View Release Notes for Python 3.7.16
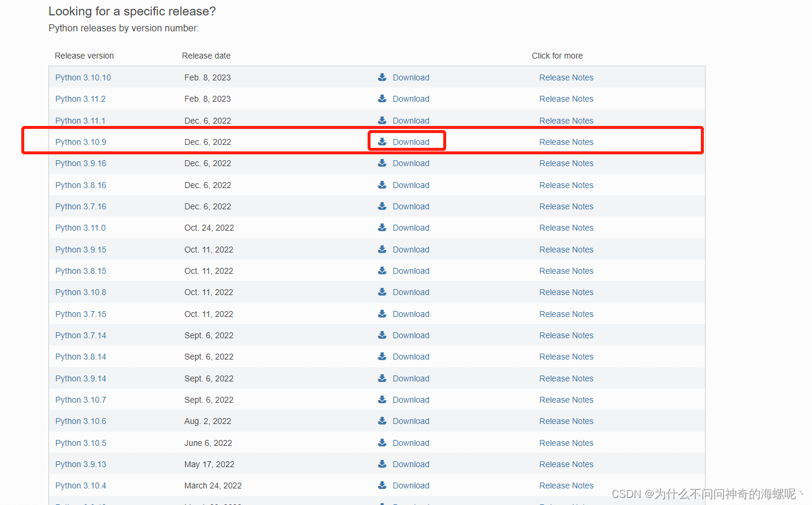This screenshot has width=812, height=505. (x=566, y=206)
